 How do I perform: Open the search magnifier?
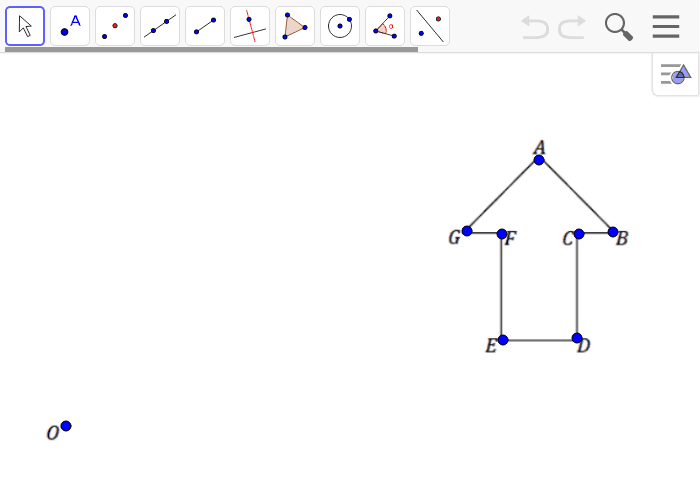[x=619, y=27]
